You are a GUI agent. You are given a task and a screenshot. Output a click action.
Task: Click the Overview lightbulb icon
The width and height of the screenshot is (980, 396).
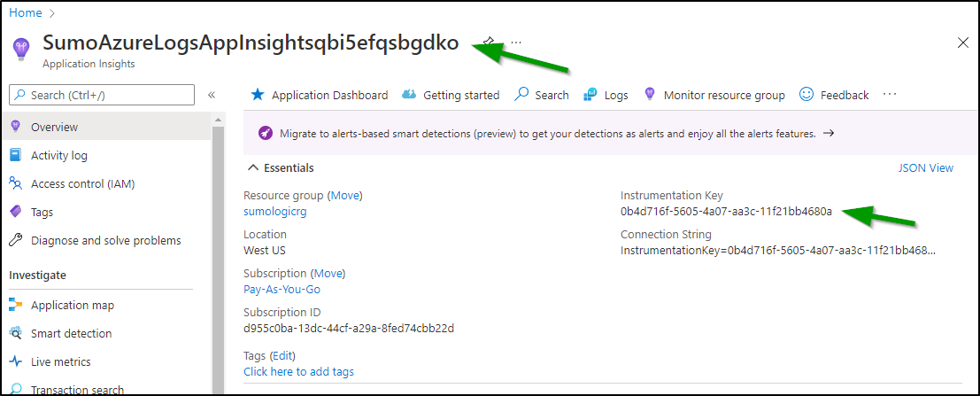16,127
